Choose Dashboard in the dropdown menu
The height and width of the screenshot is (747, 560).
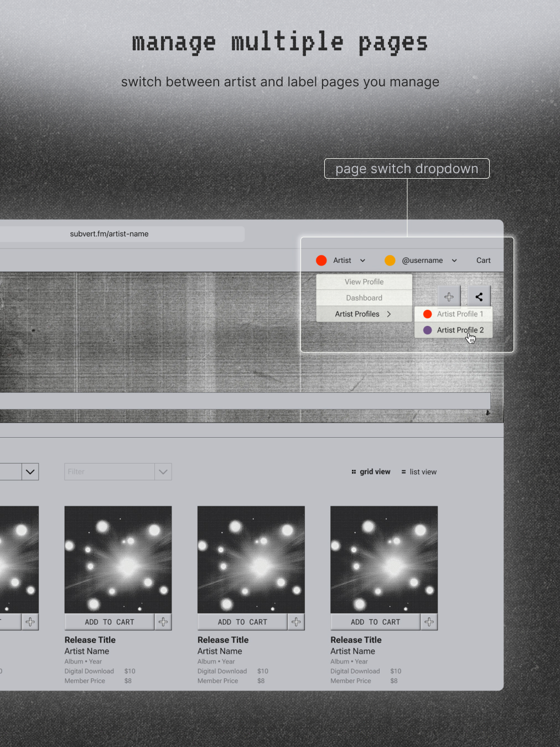click(x=364, y=298)
